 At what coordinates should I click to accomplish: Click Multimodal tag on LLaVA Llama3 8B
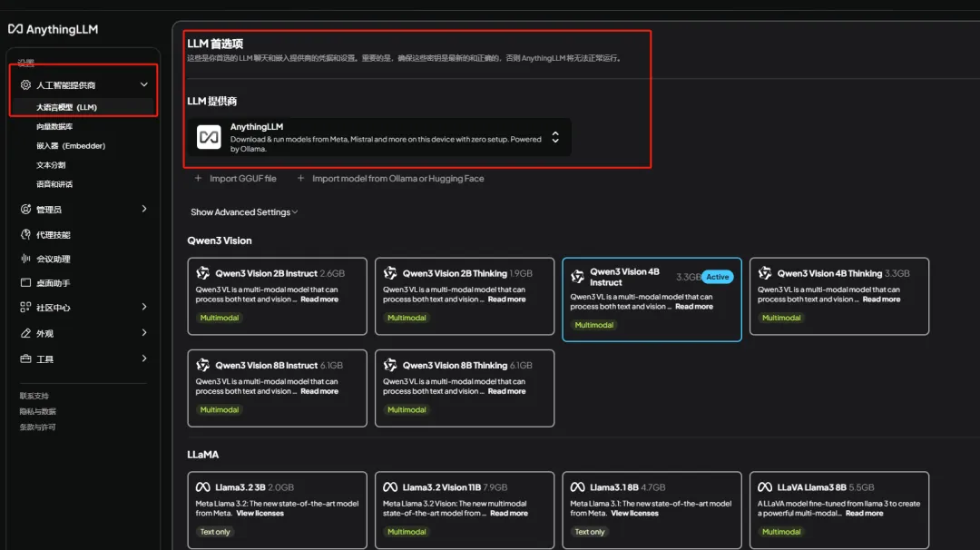click(781, 532)
